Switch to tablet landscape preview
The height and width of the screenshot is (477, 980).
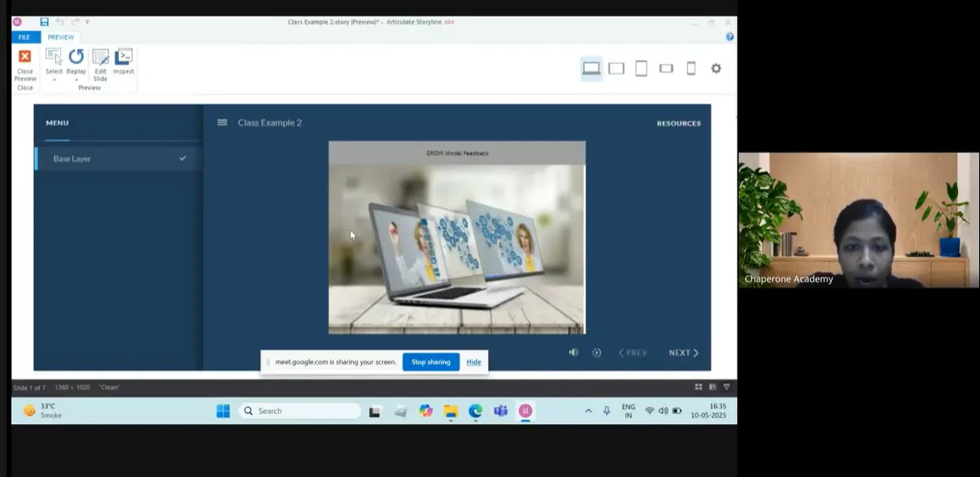click(616, 68)
